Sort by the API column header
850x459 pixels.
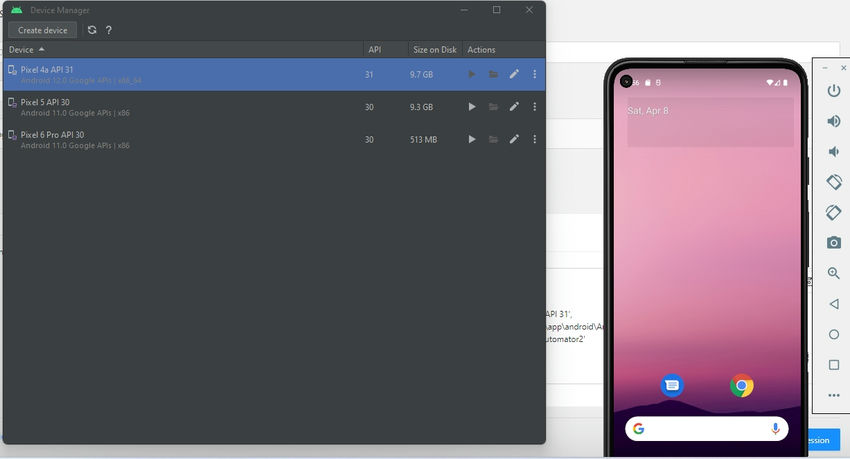[385, 49]
